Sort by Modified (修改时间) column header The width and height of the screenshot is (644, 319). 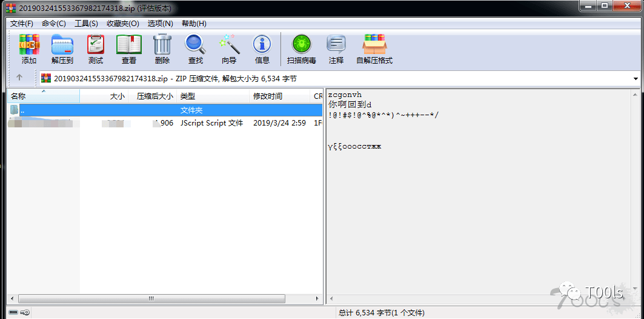[280, 96]
